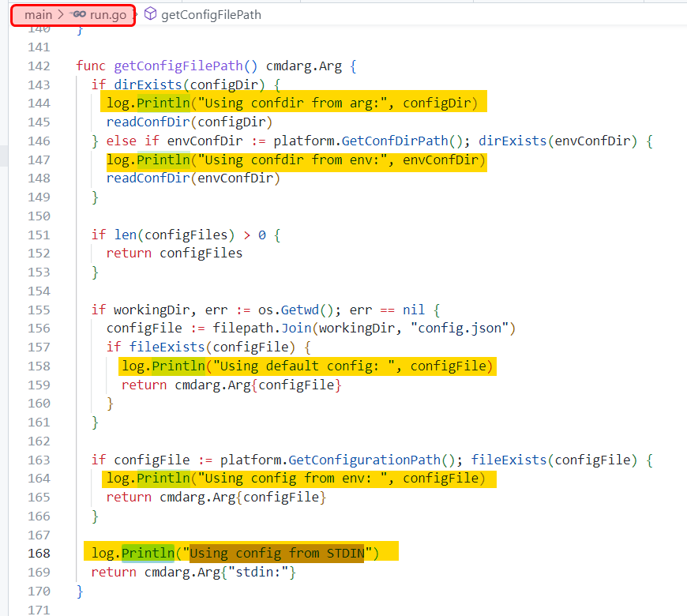Viewport: 687px width, 616px height.
Task: Open the run.go breadcrumb dropdown
Action: tap(107, 15)
